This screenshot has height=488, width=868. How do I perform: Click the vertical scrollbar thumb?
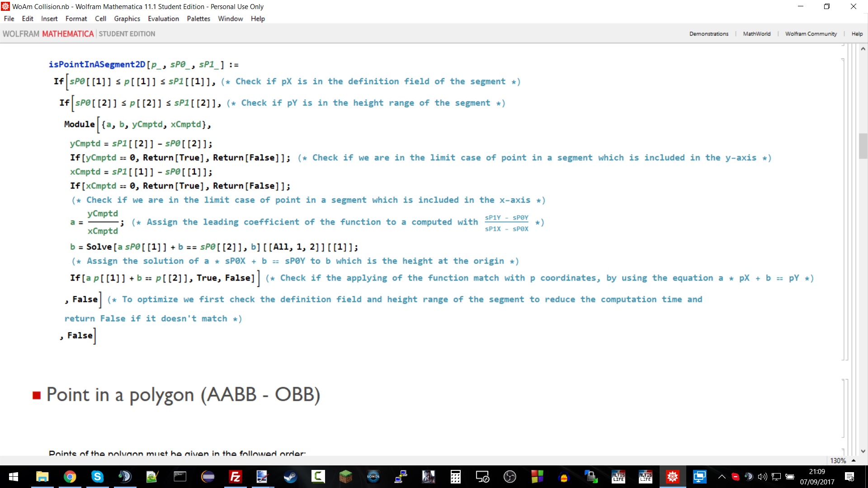(863, 145)
